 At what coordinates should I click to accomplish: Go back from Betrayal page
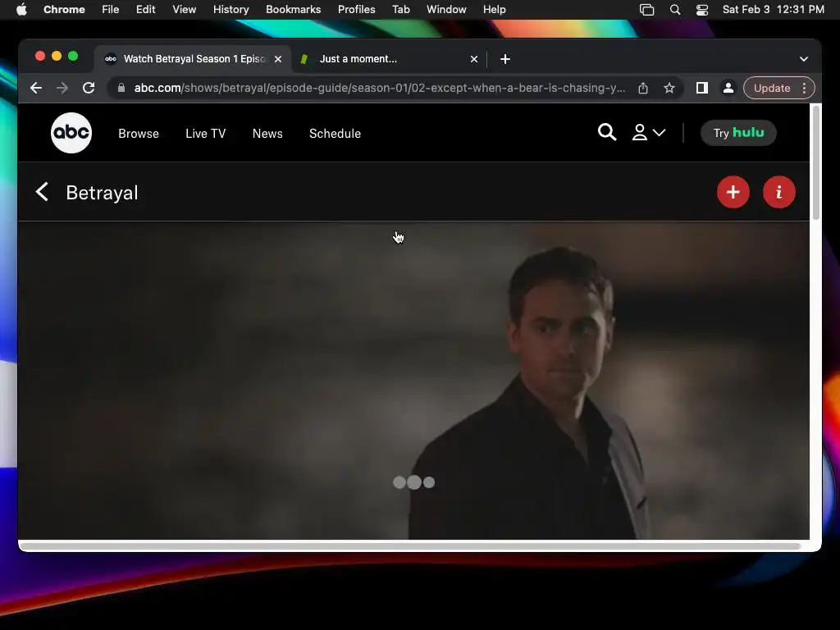[42, 192]
